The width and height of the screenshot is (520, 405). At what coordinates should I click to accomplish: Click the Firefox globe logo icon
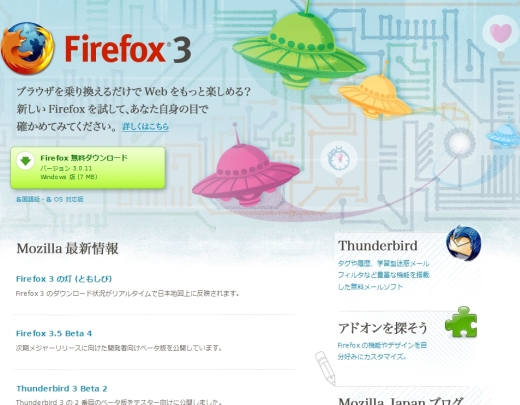click(x=28, y=48)
